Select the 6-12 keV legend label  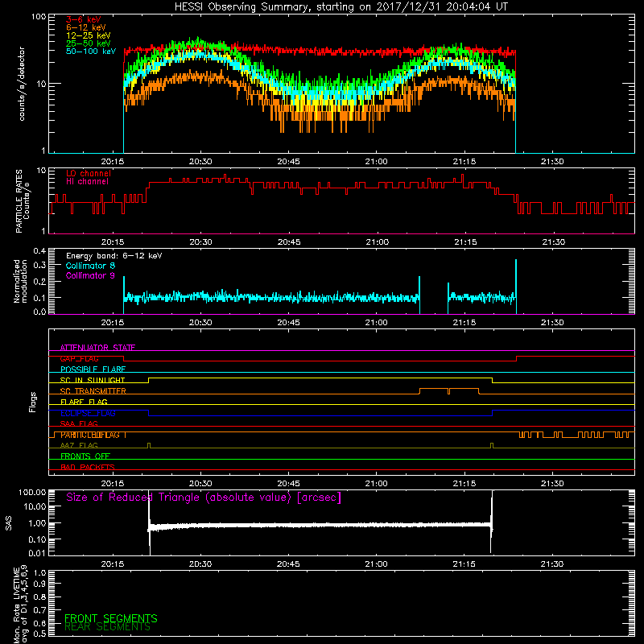[x=86, y=27]
